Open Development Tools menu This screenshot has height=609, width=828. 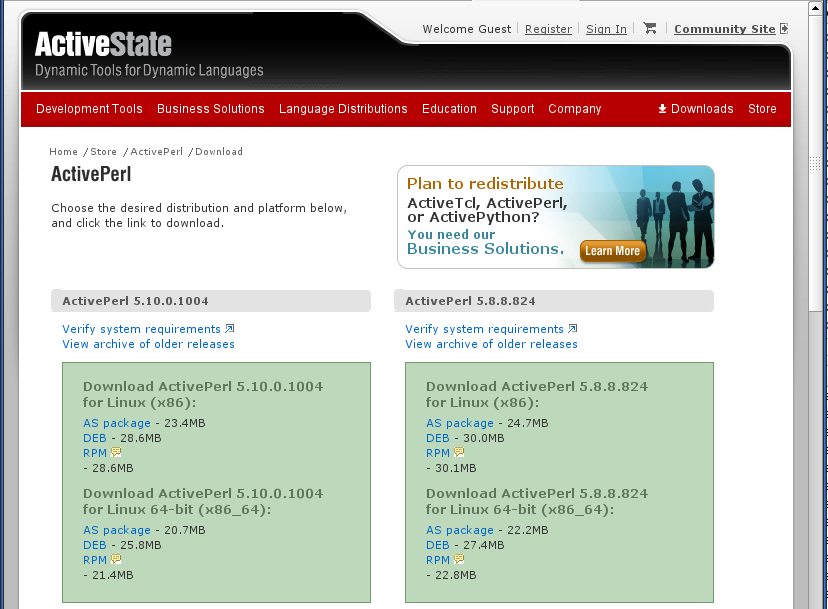tap(89, 109)
